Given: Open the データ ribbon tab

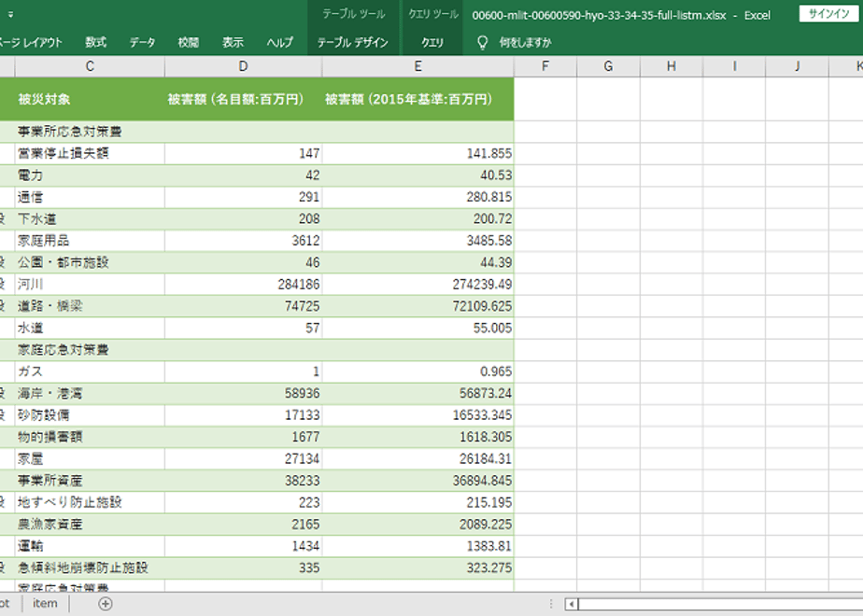Looking at the screenshot, I should click(142, 42).
